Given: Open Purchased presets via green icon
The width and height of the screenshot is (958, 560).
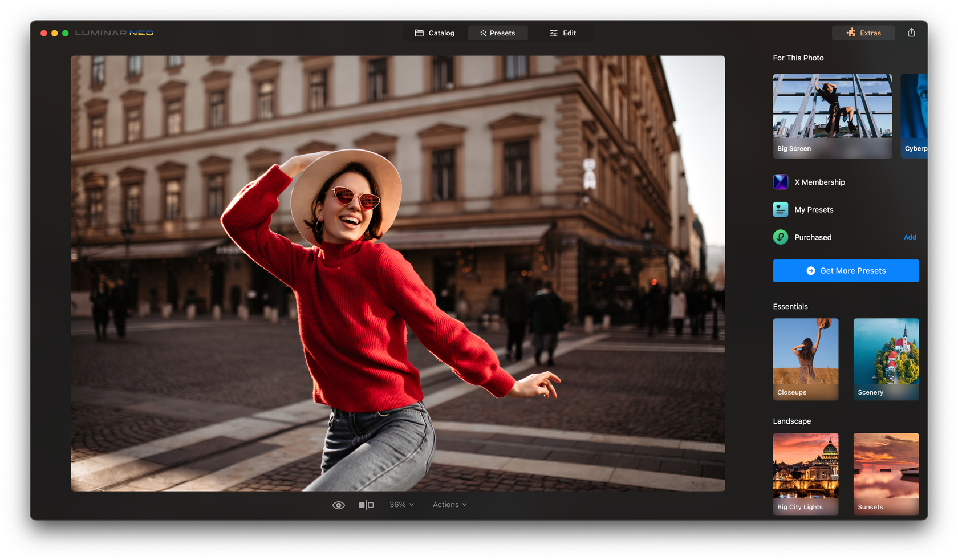Looking at the screenshot, I should 780,237.
